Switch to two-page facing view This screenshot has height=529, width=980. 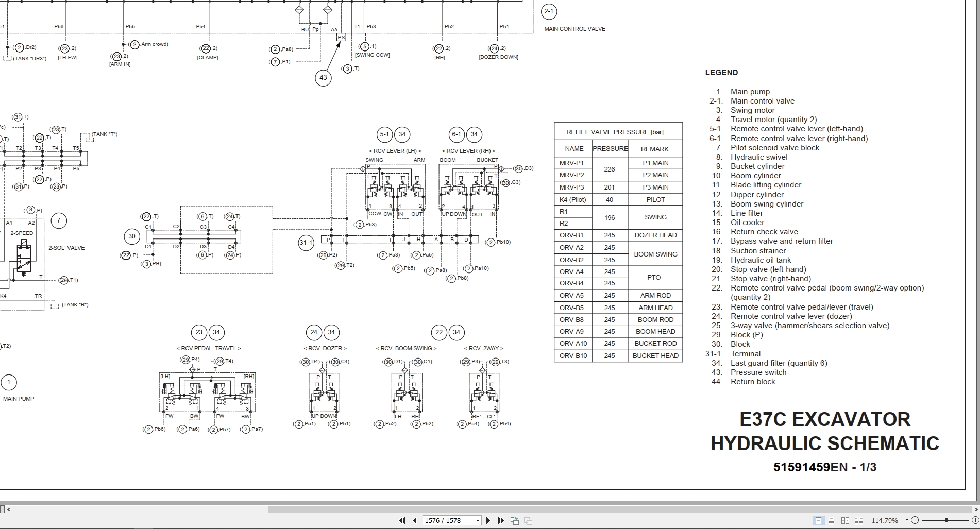(x=845, y=521)
